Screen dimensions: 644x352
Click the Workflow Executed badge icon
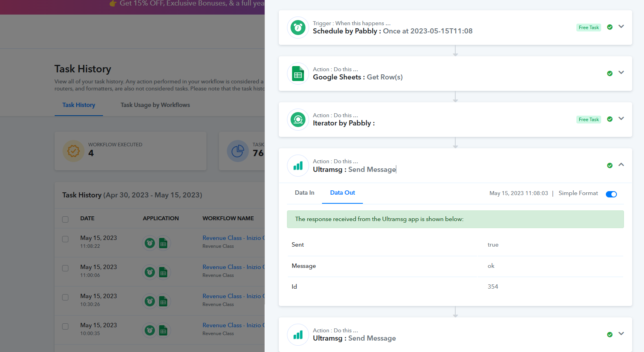point(74,151)
